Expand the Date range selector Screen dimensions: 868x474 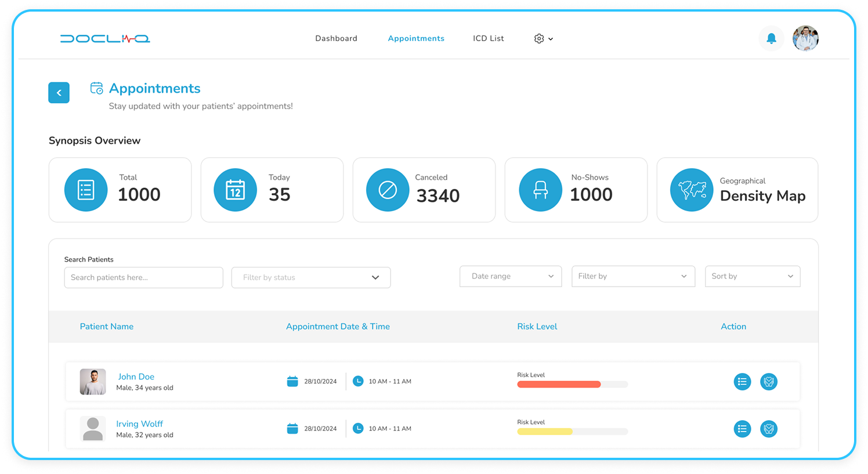pos(510,276)
